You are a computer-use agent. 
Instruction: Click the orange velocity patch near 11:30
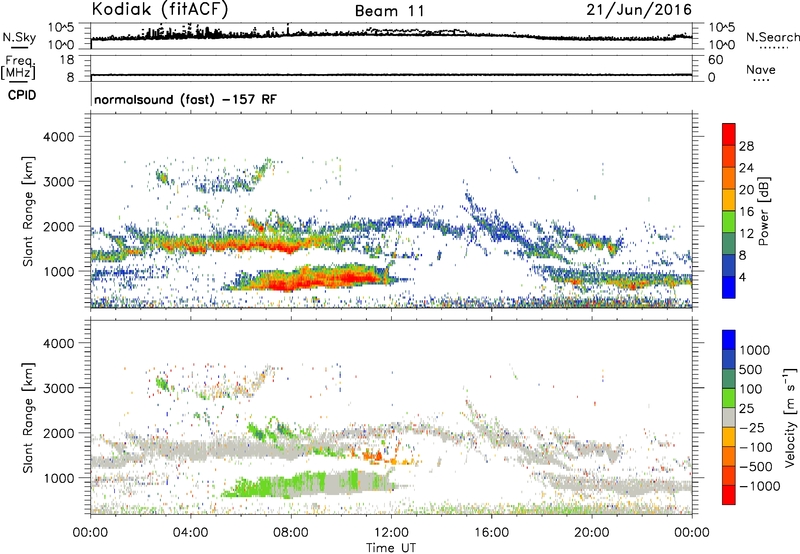coord(372,456)
